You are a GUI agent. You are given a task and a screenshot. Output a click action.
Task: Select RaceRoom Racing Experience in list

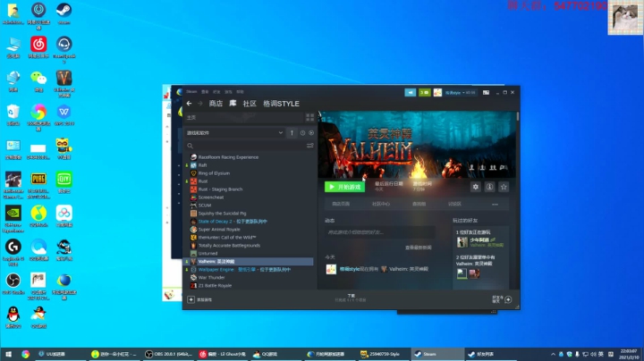tap(228, 157)
